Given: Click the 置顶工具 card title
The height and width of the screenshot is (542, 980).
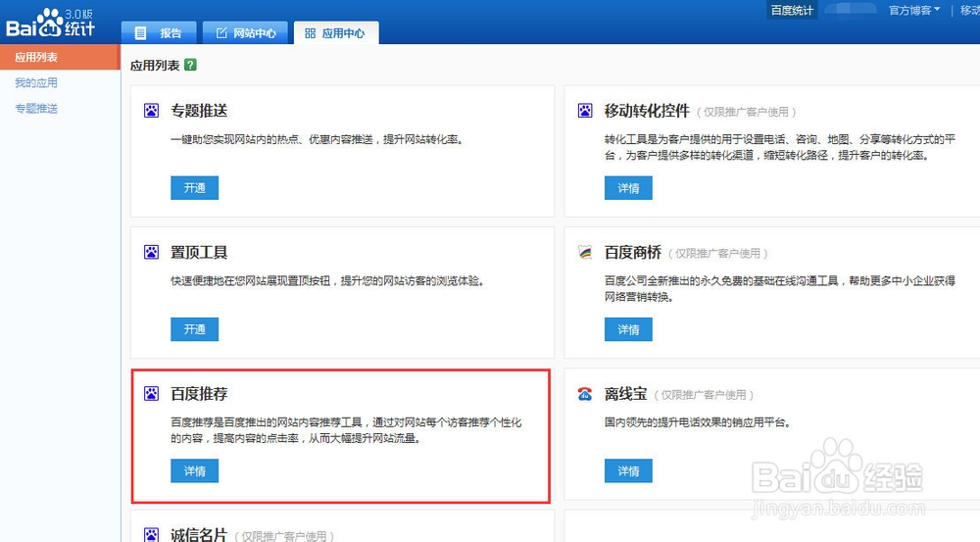Looking at the screenshot, I should click(199, 252).
